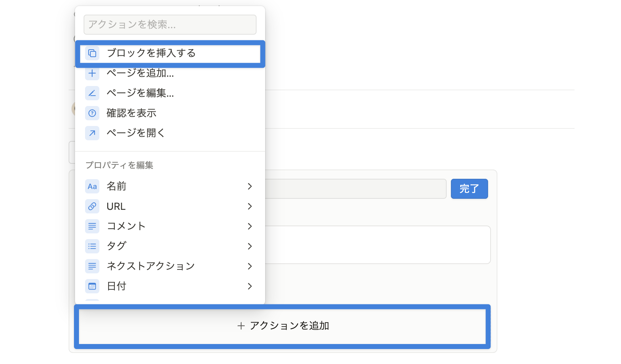Focus the アクションを検索 search field
Image resolution: width=621 pixels, height=364 pixels.
click(x=170, y=25)
